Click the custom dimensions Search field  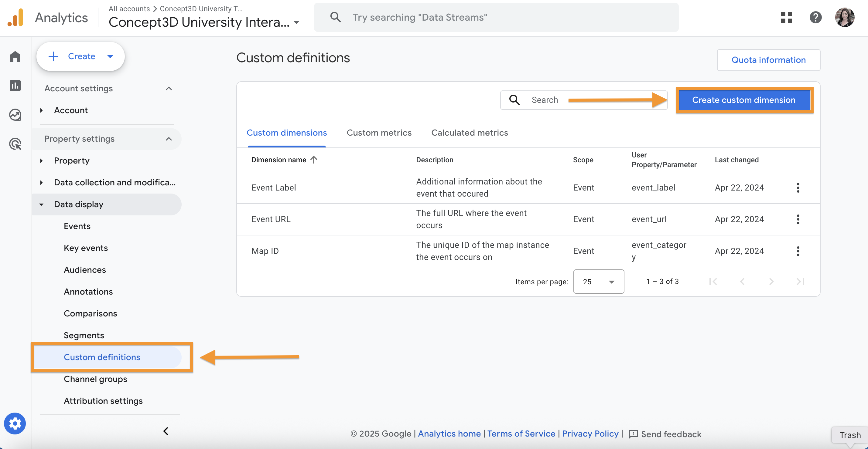coord(584,100)
